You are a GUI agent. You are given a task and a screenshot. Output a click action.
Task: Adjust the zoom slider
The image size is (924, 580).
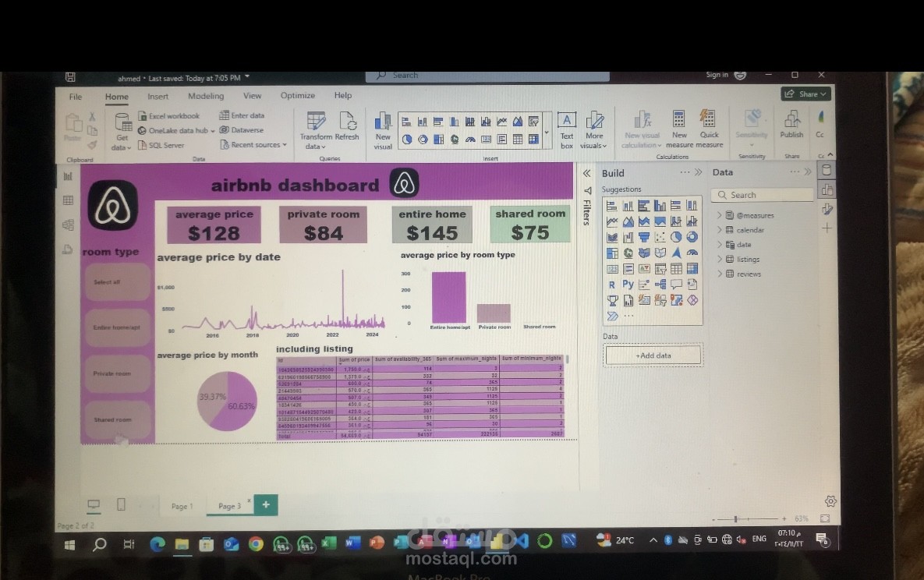[x=736, y=518]
